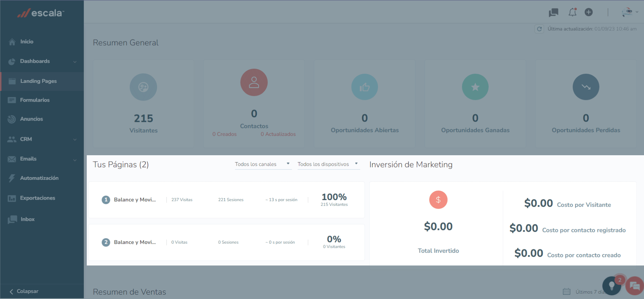
Task: Click Últimos 7 días date range
Action: [591, 292]
